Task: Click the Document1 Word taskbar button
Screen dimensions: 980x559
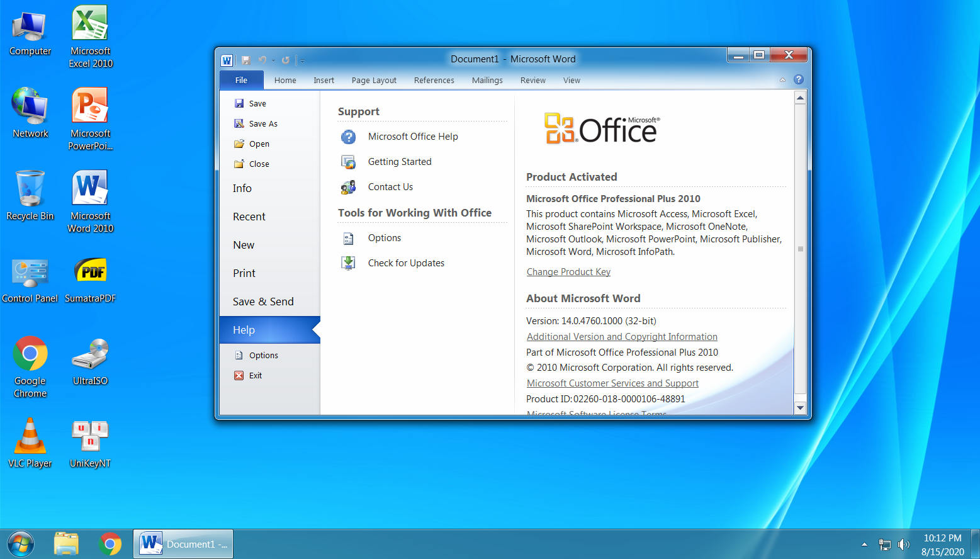Action: click(x=183, y=544)
